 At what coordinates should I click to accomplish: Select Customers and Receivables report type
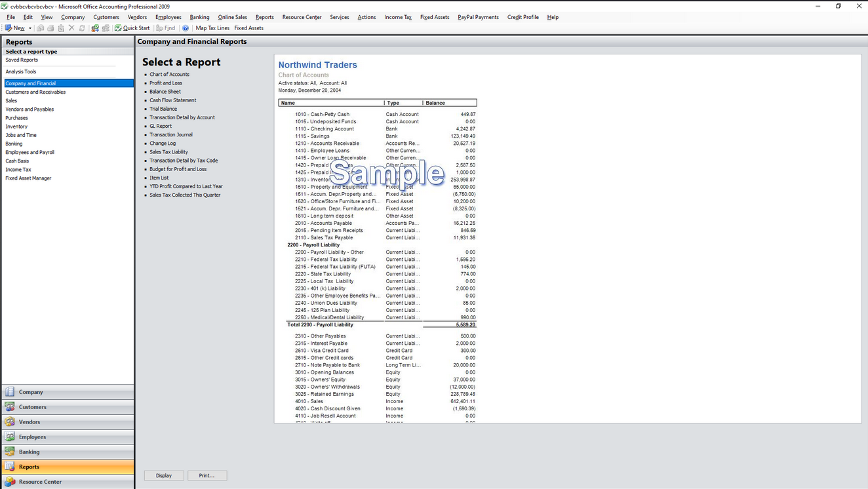point(35,92)
